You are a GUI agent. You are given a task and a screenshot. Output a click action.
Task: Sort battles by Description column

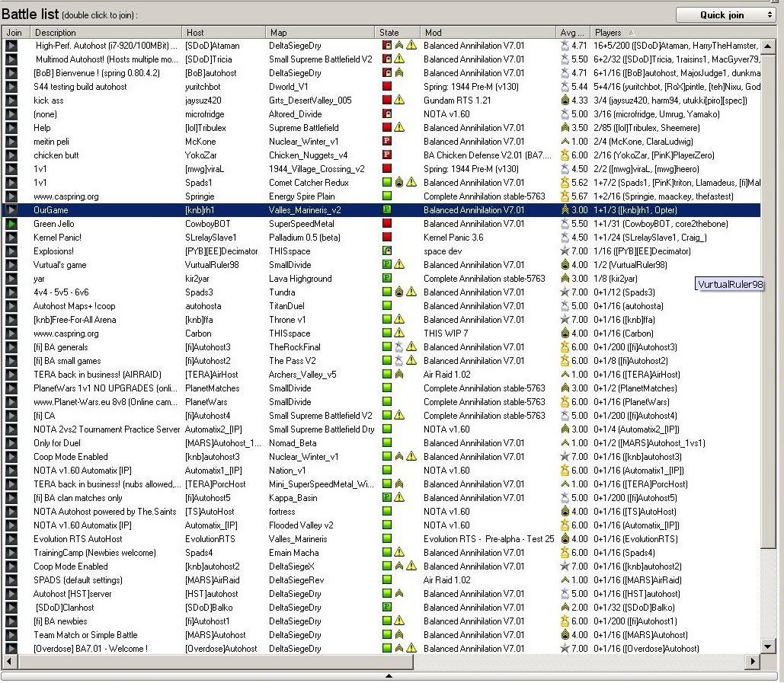click(105, 33)
